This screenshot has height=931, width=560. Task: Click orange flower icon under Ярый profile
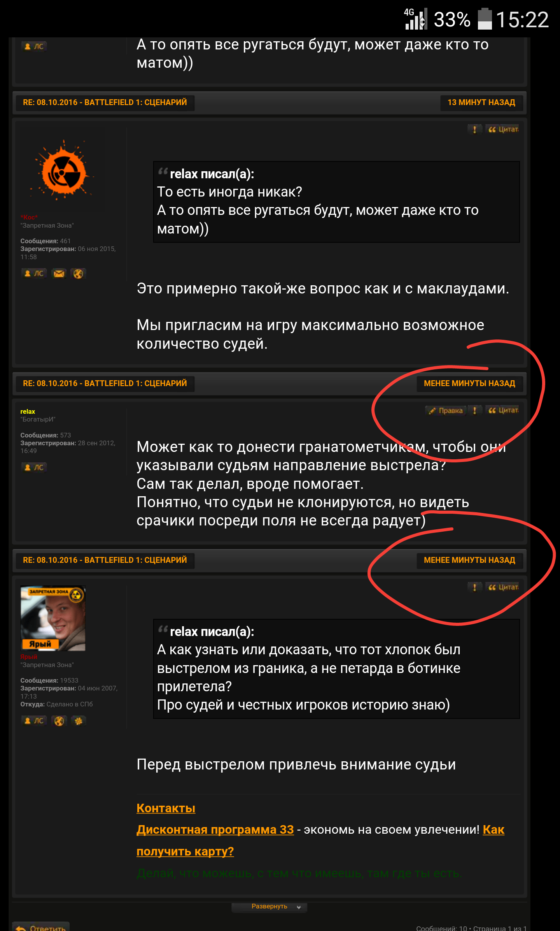point(78,721)
